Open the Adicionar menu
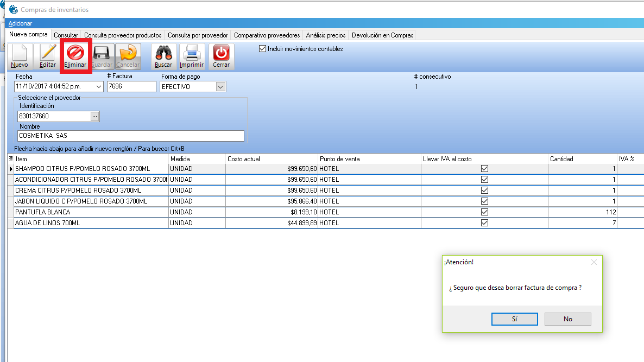 (x=20, y=23)
